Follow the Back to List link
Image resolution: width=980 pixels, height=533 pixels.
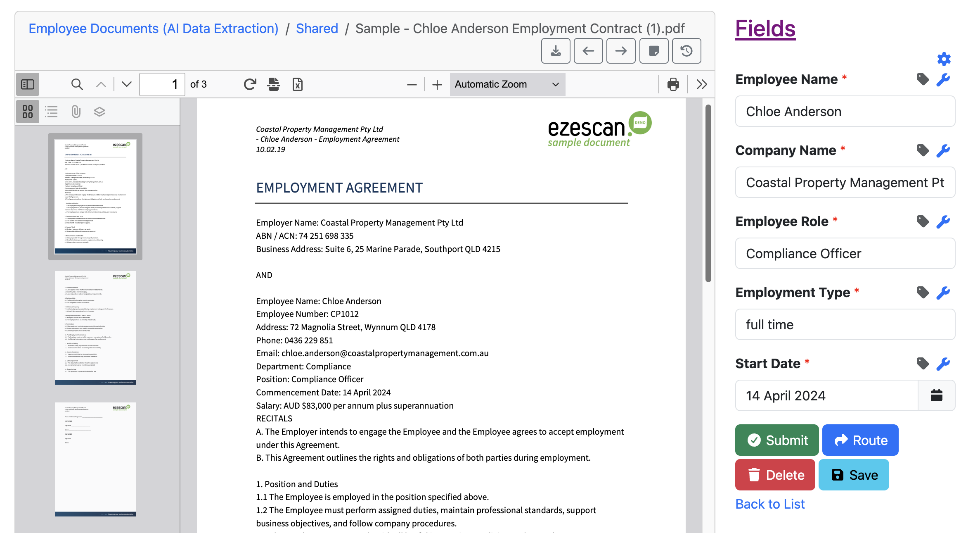(x=770, y=504)
